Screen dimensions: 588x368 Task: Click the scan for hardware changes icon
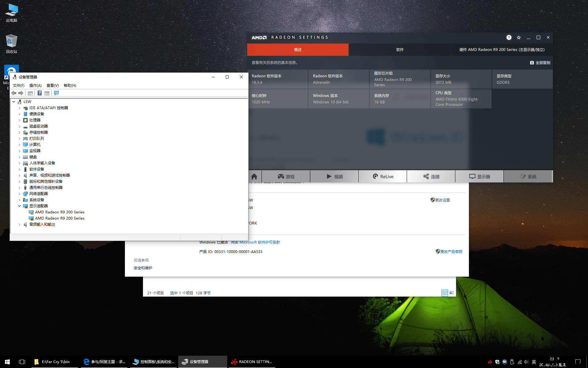coord(56,93)
